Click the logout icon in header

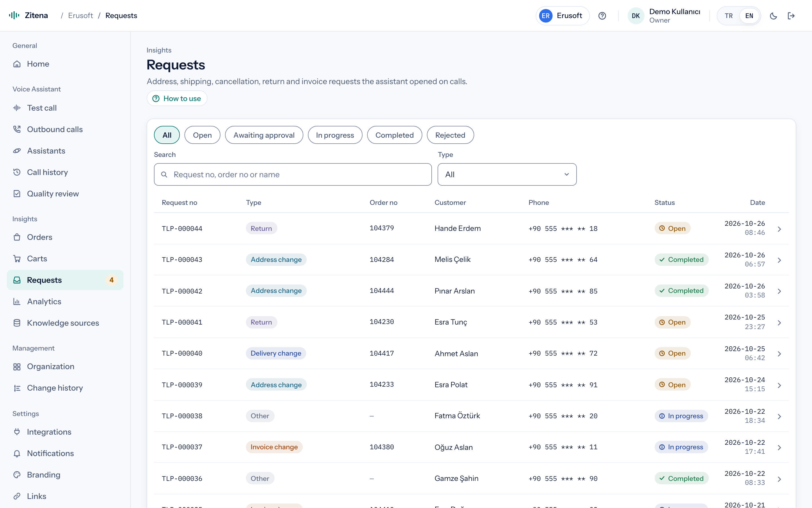[x=791, y=16]
